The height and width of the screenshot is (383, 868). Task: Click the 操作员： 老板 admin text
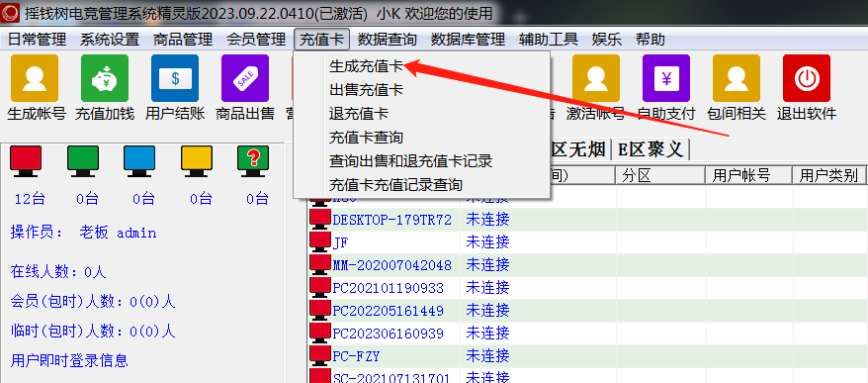[84, 233]
